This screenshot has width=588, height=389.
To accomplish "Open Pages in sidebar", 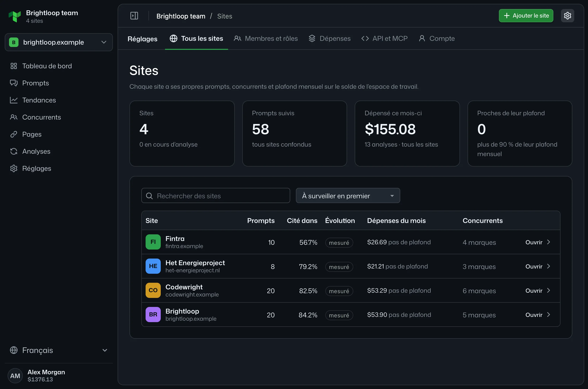I will click(x=59, y=134).
